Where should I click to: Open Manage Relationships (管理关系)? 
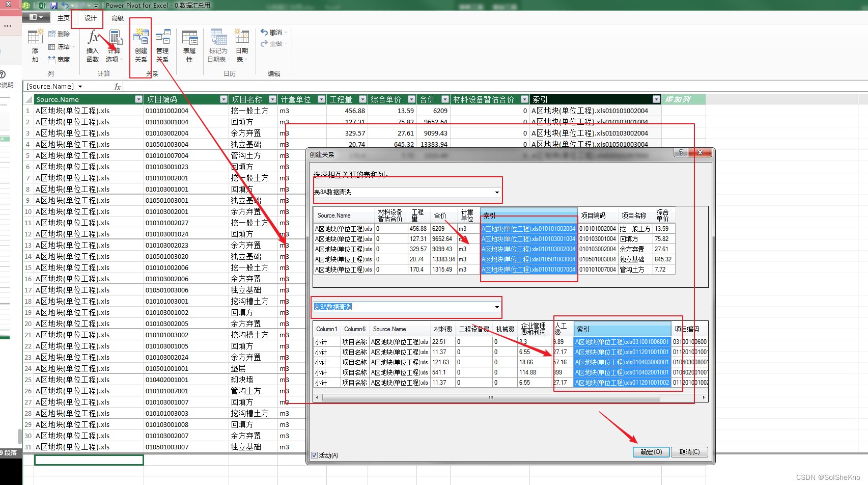(162, 46)
